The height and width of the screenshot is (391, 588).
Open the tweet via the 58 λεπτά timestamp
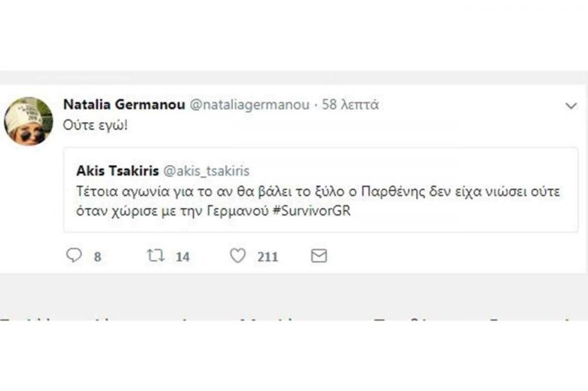(350, 105)
